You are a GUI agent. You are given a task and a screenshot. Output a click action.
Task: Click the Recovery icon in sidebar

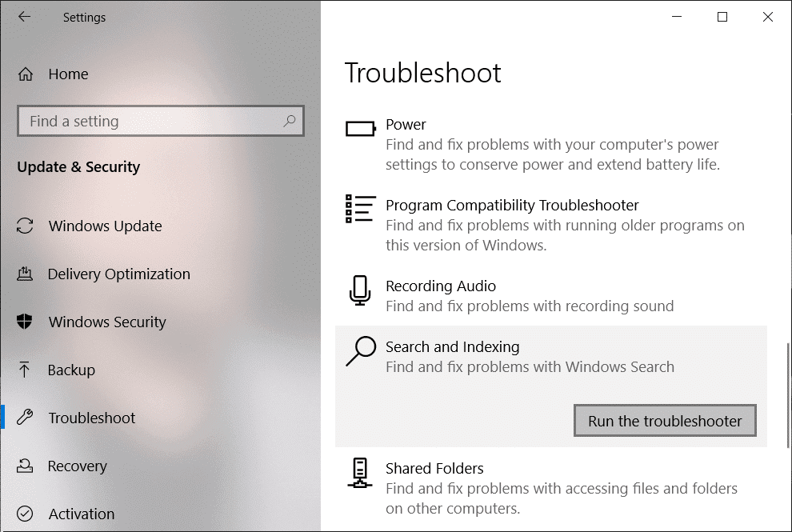(26, 466)
